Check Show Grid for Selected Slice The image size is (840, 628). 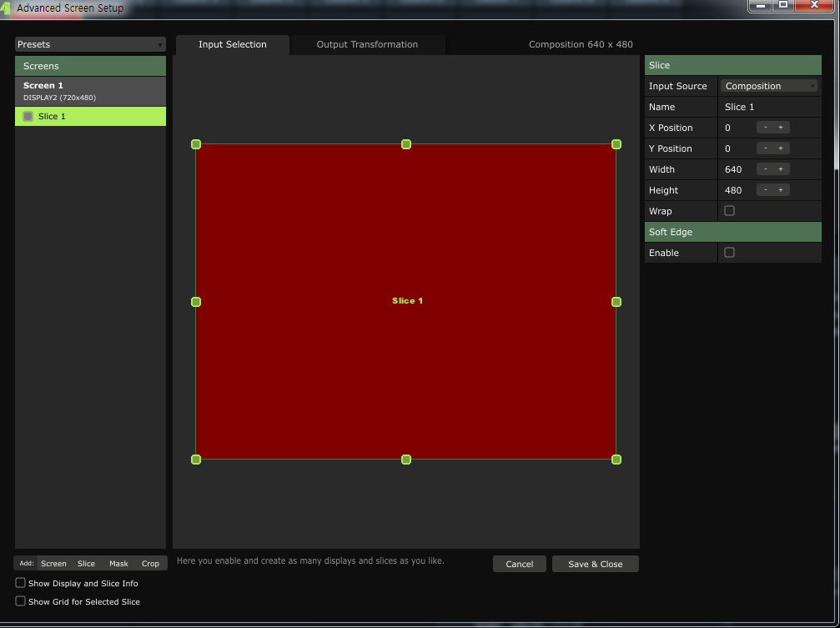pyautogui.click(x=21, y=601)
